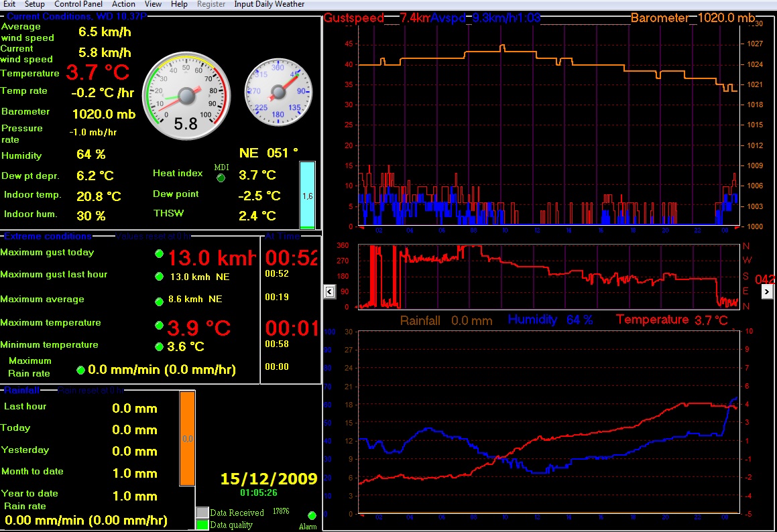Click Exit in the menu bar

(9, 4)
